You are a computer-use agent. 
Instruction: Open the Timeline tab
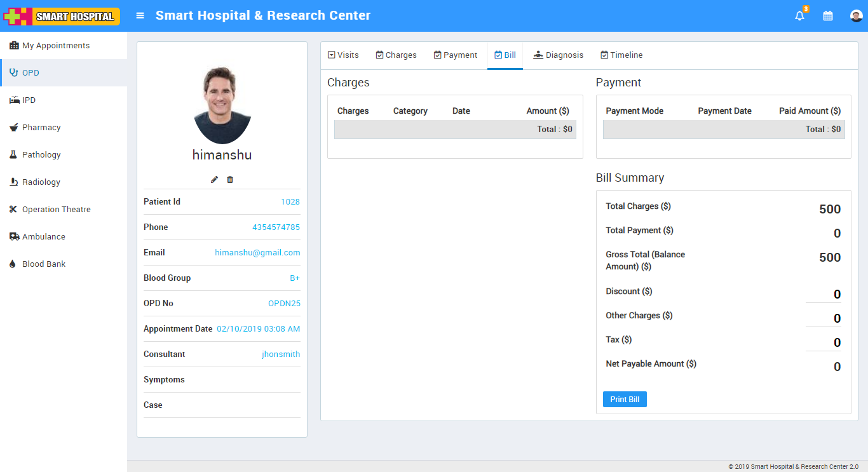[621, 55]
